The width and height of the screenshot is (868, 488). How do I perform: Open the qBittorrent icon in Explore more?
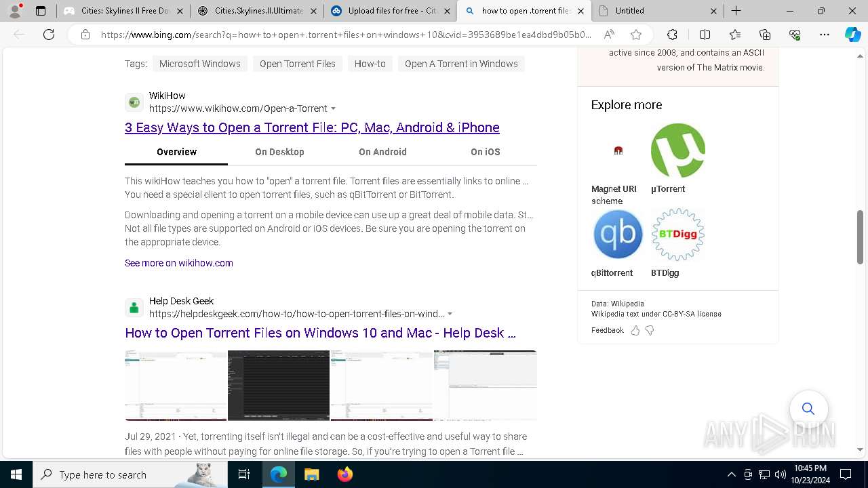tap(618, 235)
